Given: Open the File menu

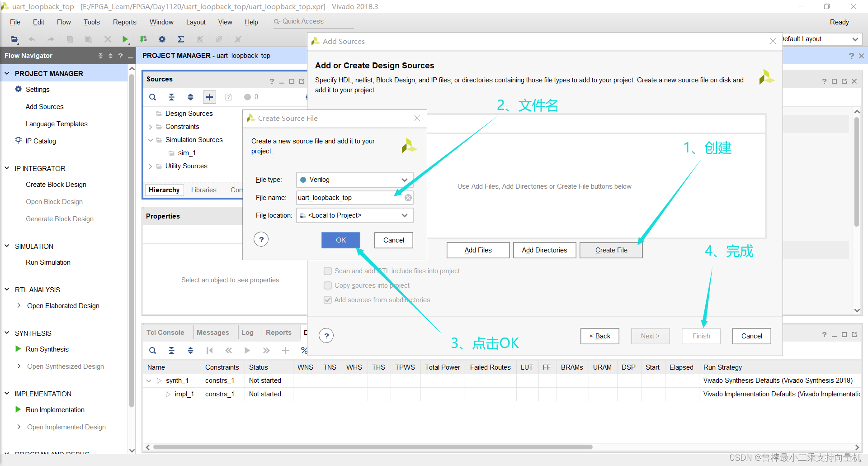Looking at the screenshot, I should tap(15, 22).
